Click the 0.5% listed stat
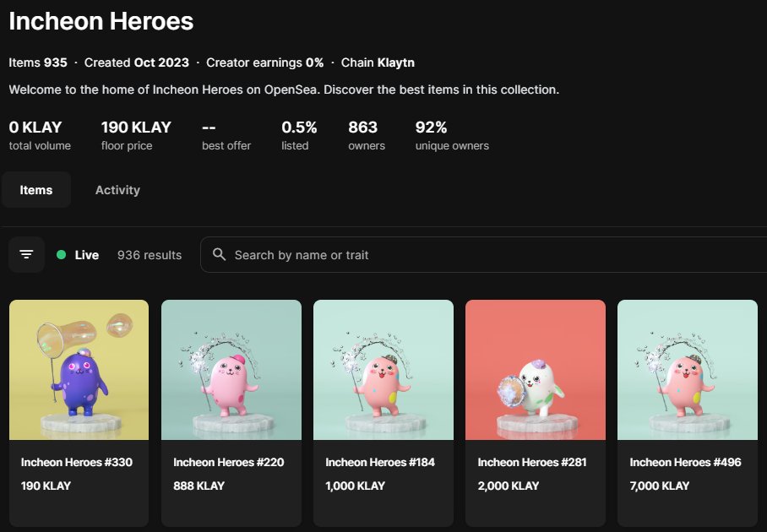767x532 pixels. tap(299, 135)
